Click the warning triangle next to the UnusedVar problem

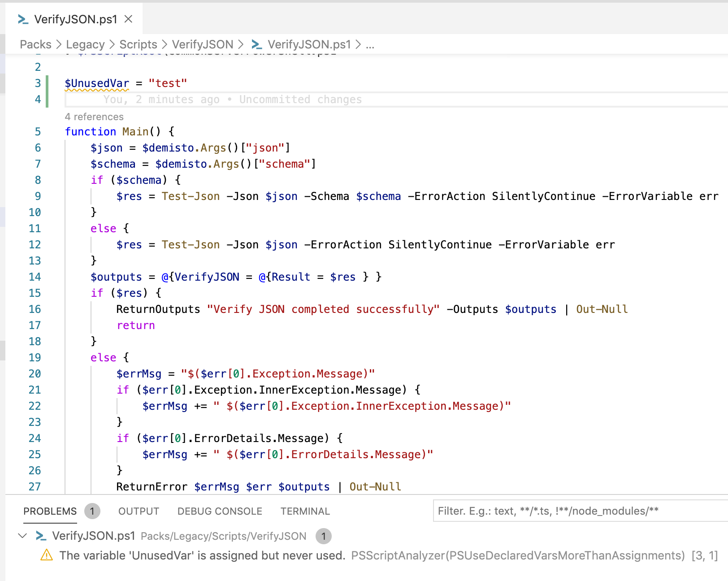46,555
